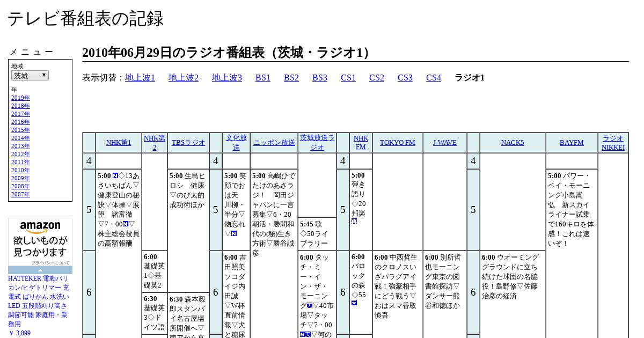Image resolution: width=644 pixels, height=338 pixels.
Task: Open the 2017年 archive link
Action: pyautogui.click(x=20, y=114)
